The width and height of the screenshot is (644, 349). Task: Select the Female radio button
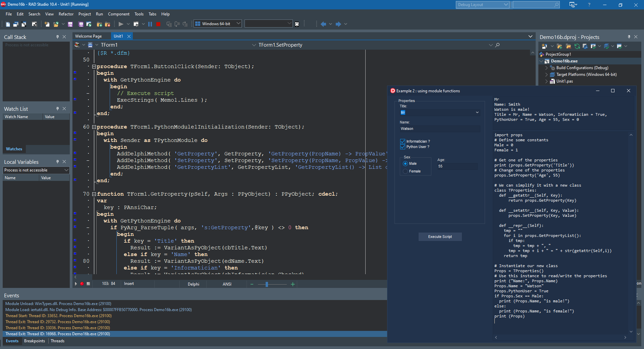click(x=405, y=171)
